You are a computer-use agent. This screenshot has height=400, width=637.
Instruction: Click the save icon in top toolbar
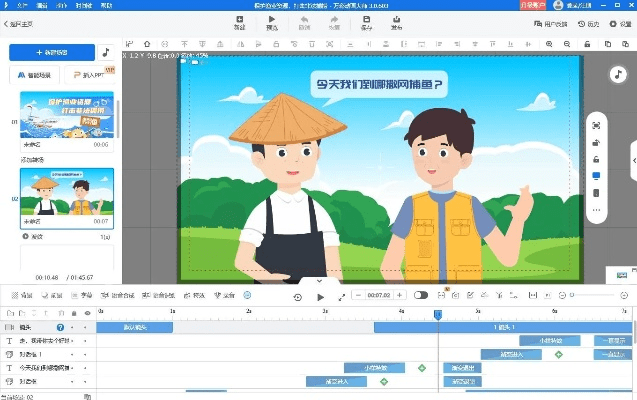[x=367, y=20]
